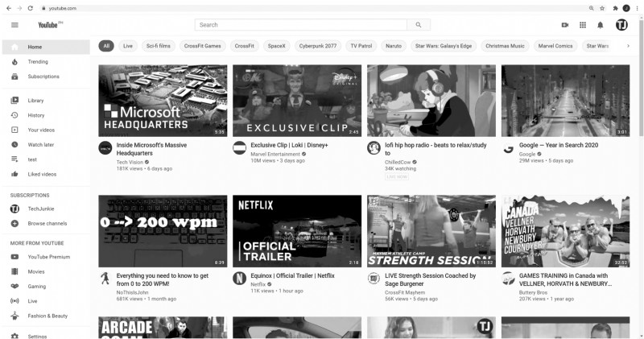This screenshot has height=339, width=644.
Task: Open Strength Session video thumbnail
Action: click(x=431, y=231)
